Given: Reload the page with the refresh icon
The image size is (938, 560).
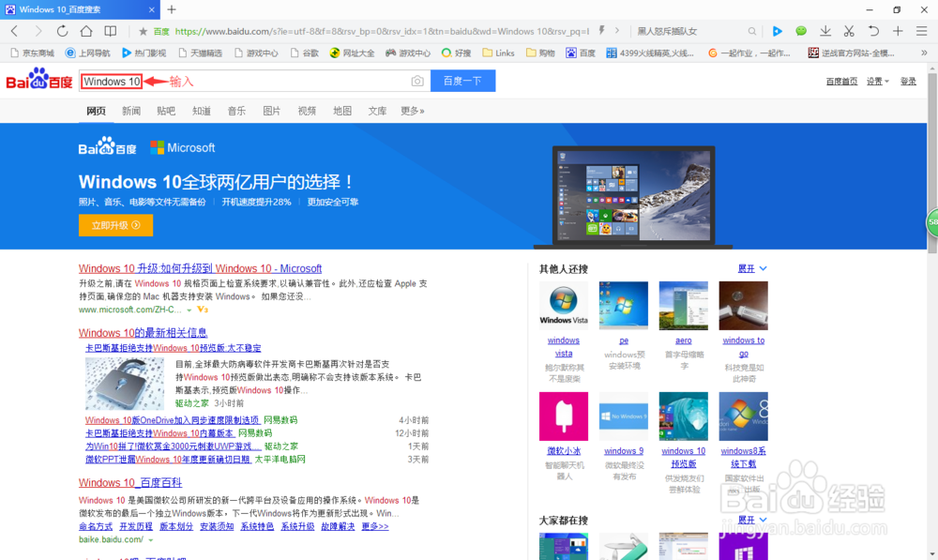Looking at the screenshot, I should (x=62, y=31).
